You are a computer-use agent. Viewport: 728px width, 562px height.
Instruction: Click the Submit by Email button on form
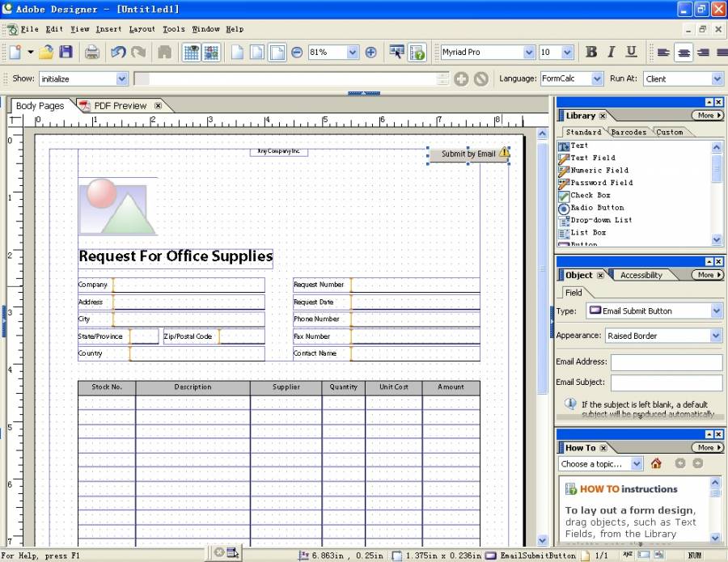pos(468,154)
